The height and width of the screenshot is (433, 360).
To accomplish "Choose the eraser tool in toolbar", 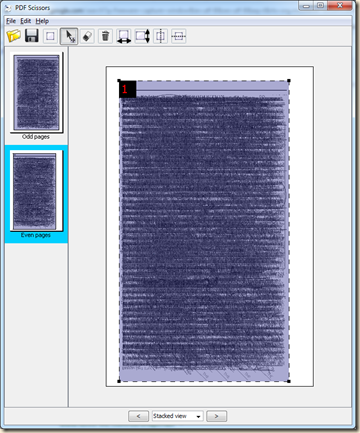I will (x=87, y=36).
